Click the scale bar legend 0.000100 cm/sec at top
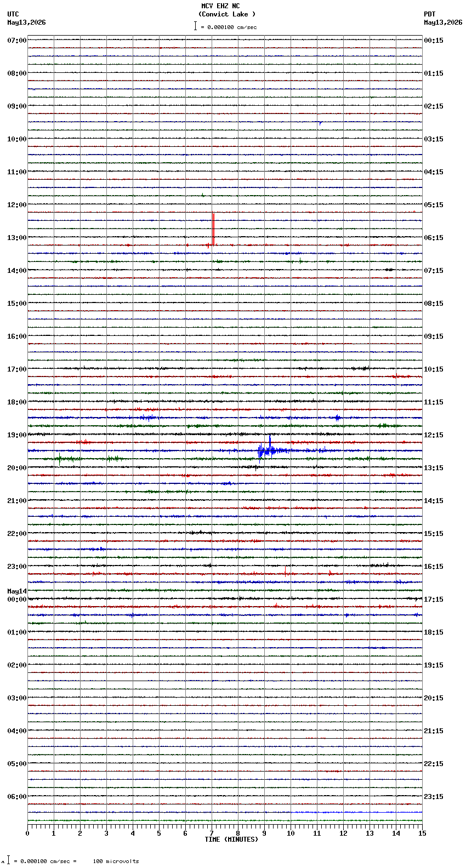The width and height of the screenshot is (466, 868). tap(225, 26)
